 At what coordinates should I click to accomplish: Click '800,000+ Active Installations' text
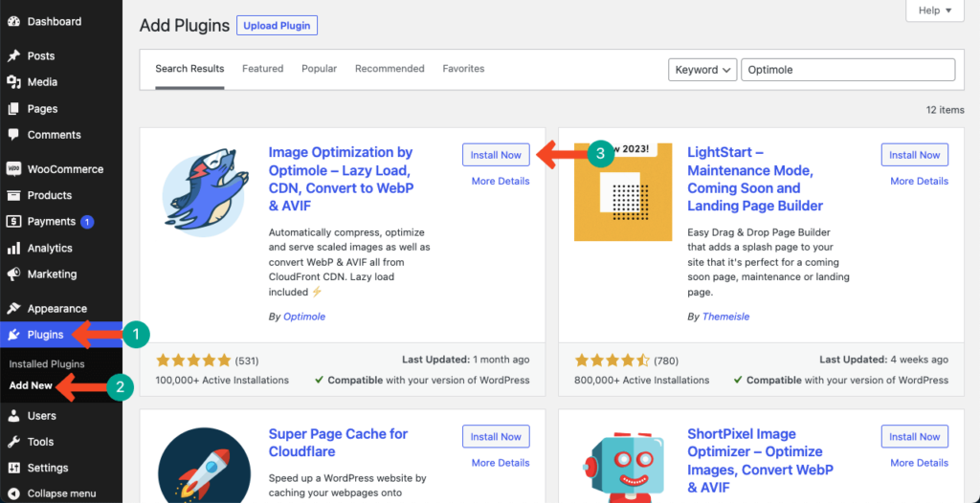point(642,380)
